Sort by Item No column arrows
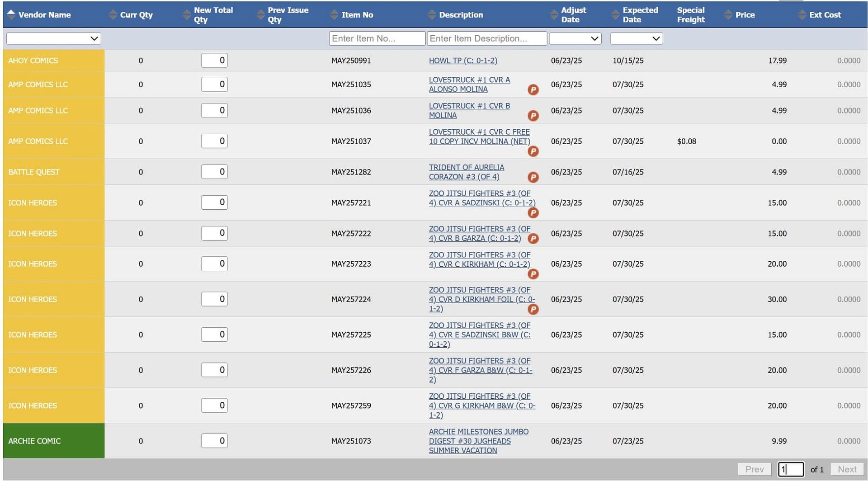 pyautogui.click(x=334, y=14)
